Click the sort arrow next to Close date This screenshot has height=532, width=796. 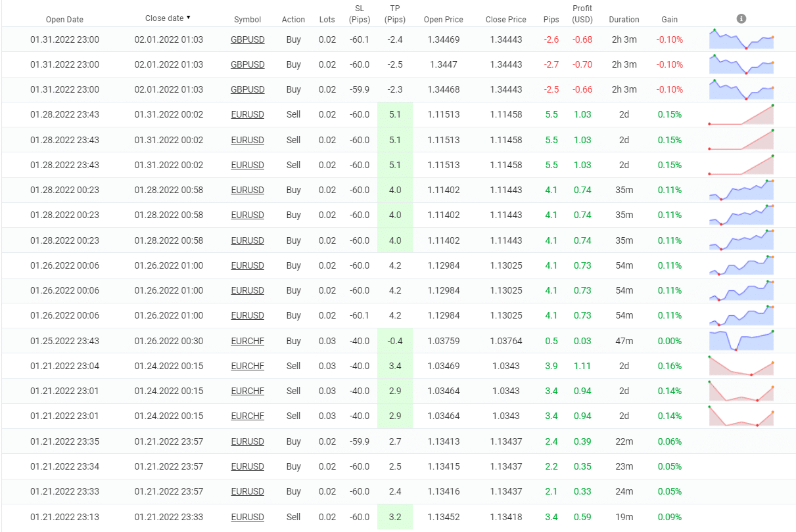click(x=189, y=18)
